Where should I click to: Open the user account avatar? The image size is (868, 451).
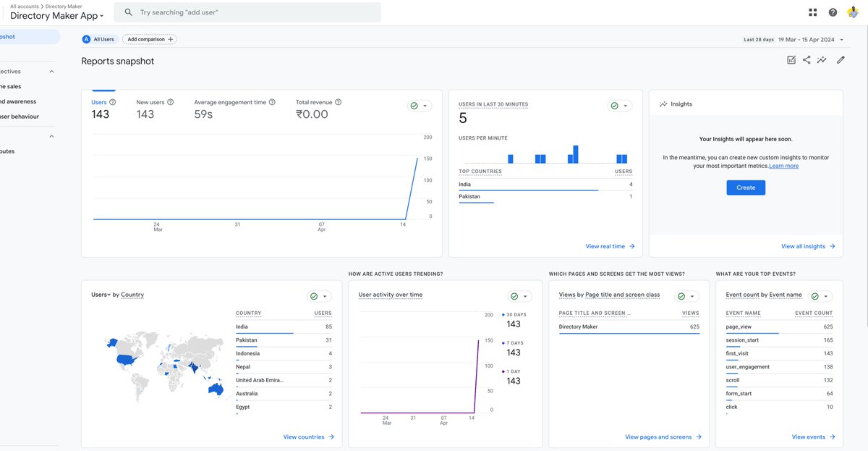[x=853, y=12]
